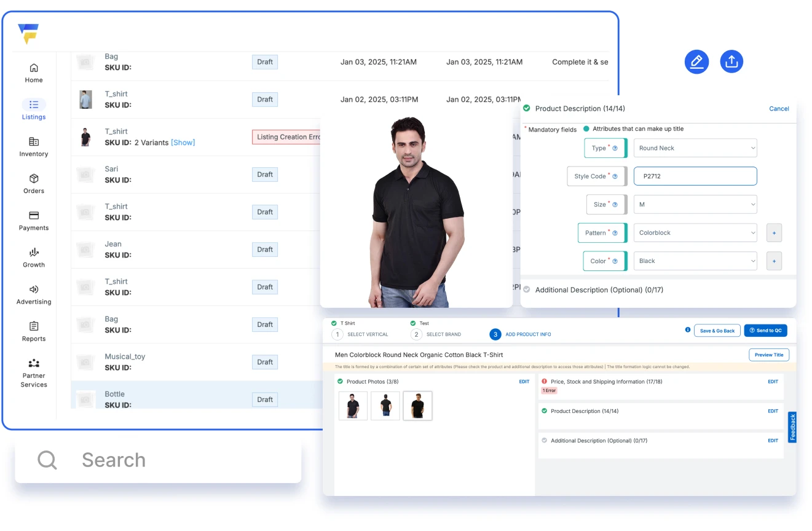Click the blue pencil edit icon

tap(696, 61)
